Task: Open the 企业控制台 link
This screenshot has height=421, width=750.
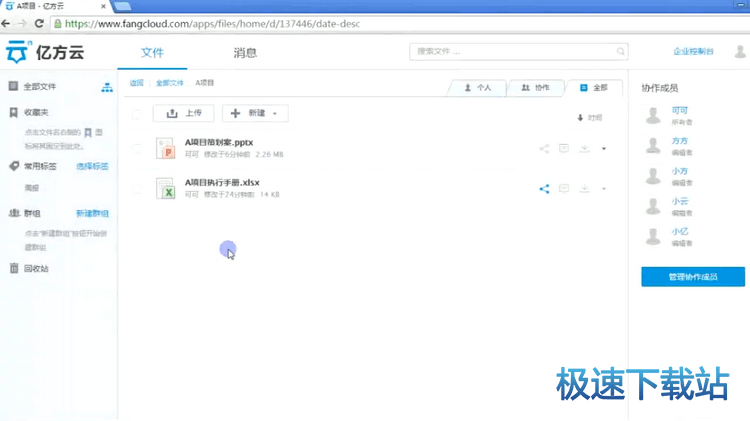Action: tap(693, 51)
